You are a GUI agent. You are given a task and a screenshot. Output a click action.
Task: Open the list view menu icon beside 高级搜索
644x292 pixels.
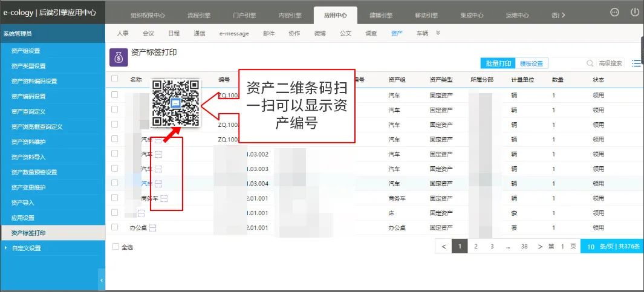(637, 63)
